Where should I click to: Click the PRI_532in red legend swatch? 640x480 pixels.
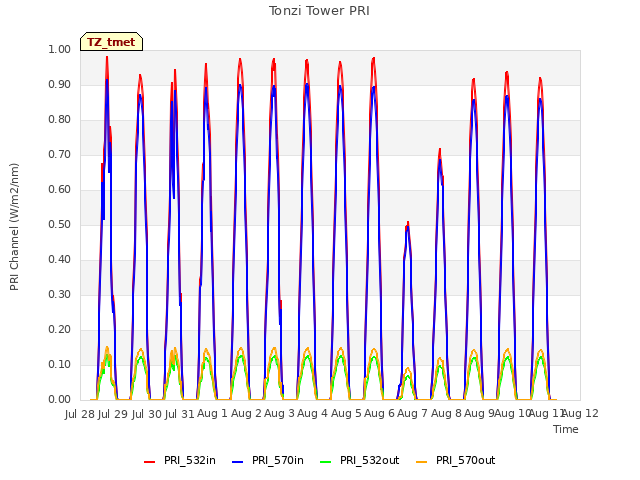click(149, 462)
